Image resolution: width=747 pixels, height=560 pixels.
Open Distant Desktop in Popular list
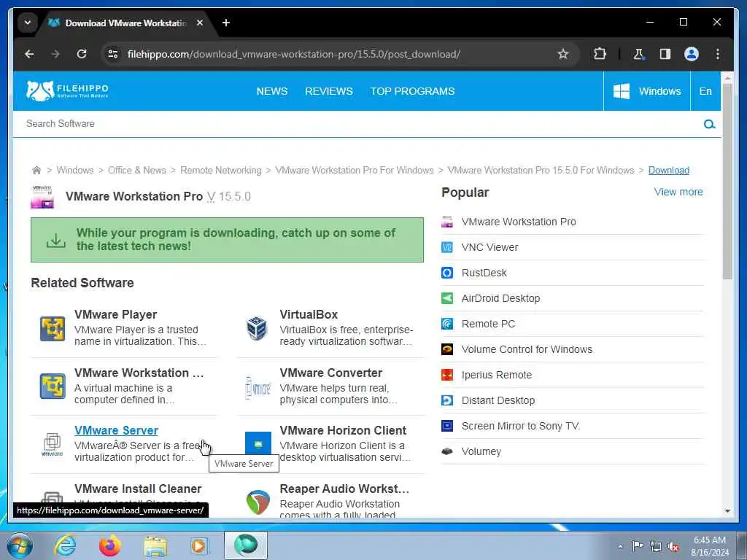(498, 400)
